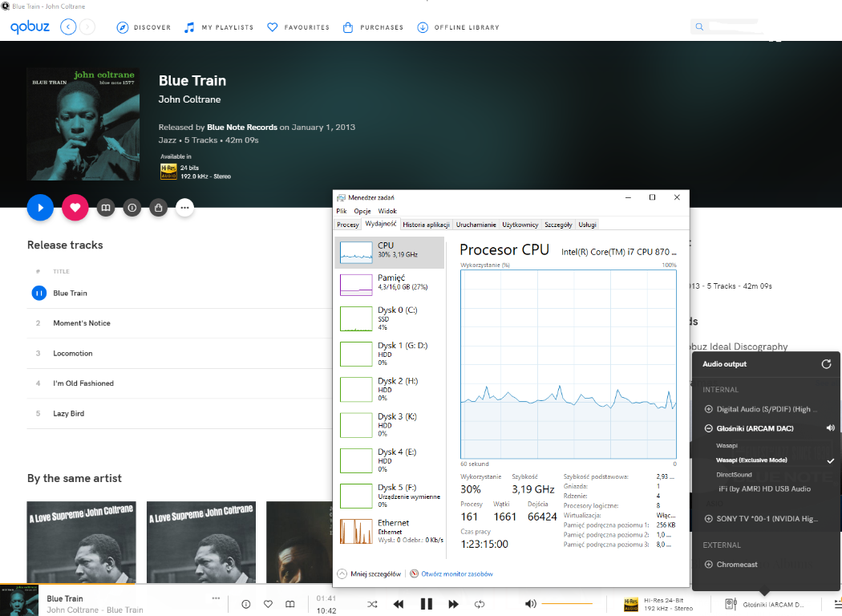The height and width of the screenshot is (616, 842).
Task: Click the Qobuz logo
Action: [x=30, y=26]
